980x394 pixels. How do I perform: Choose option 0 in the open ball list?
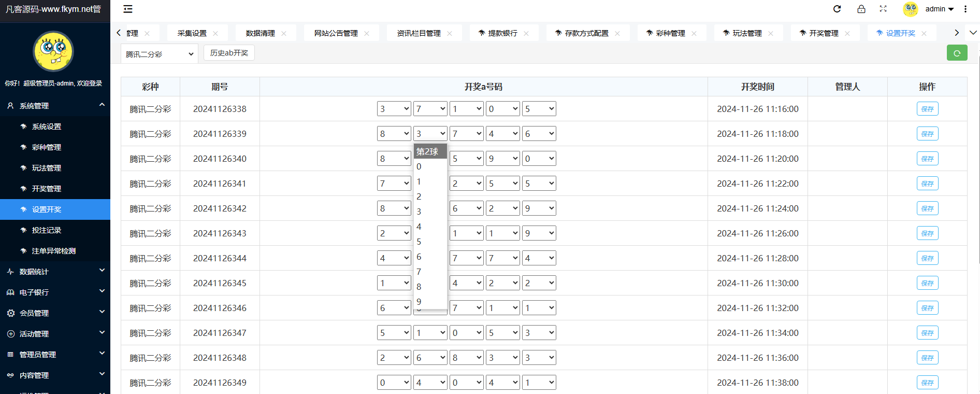(430, 166)
